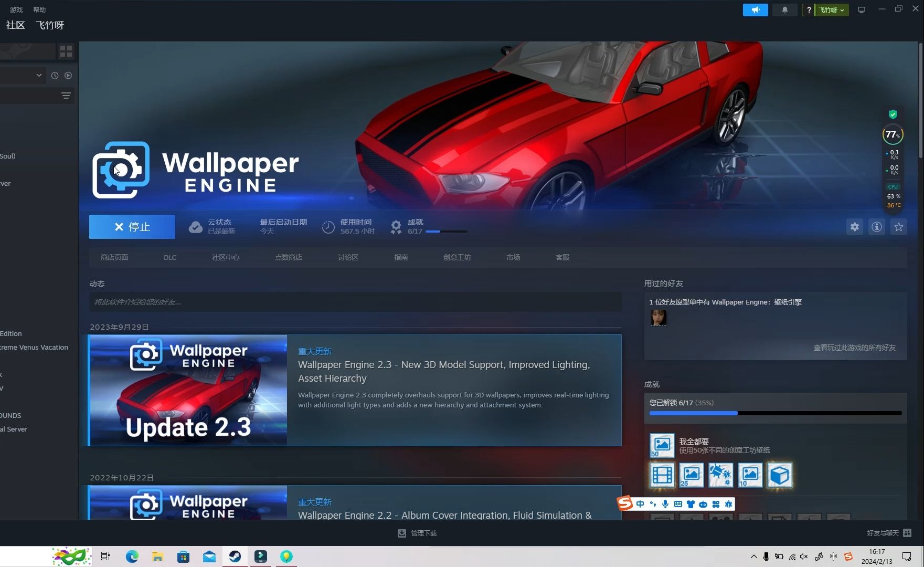Click the recent activity clock icon
Screen dimensions: 924x567
(x=55, y=76)
